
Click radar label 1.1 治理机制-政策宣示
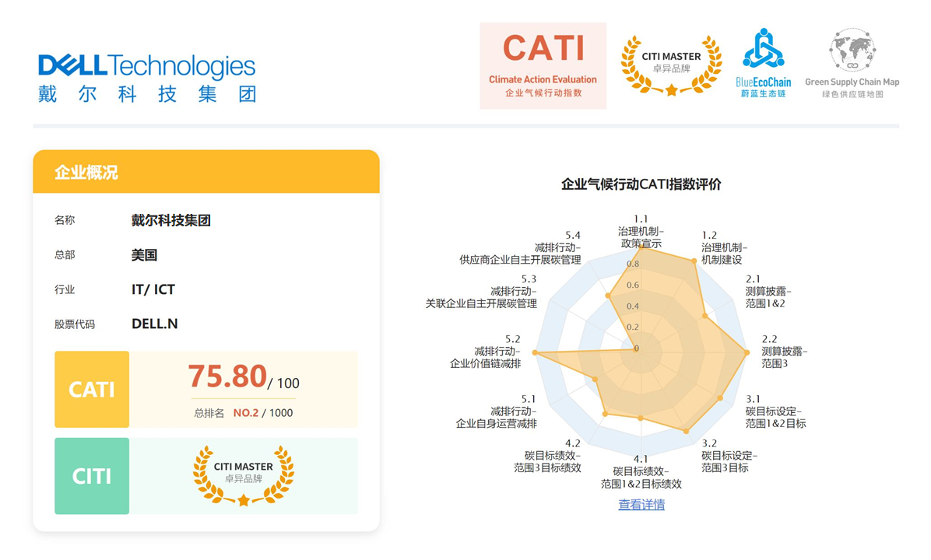click(x=641, y=231)
